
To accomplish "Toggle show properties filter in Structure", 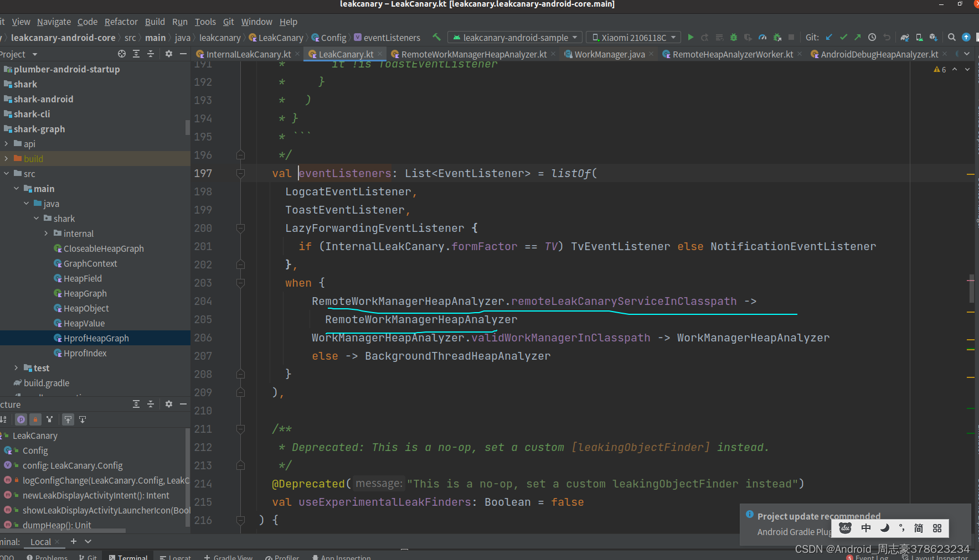I will (x=21, y=419).
